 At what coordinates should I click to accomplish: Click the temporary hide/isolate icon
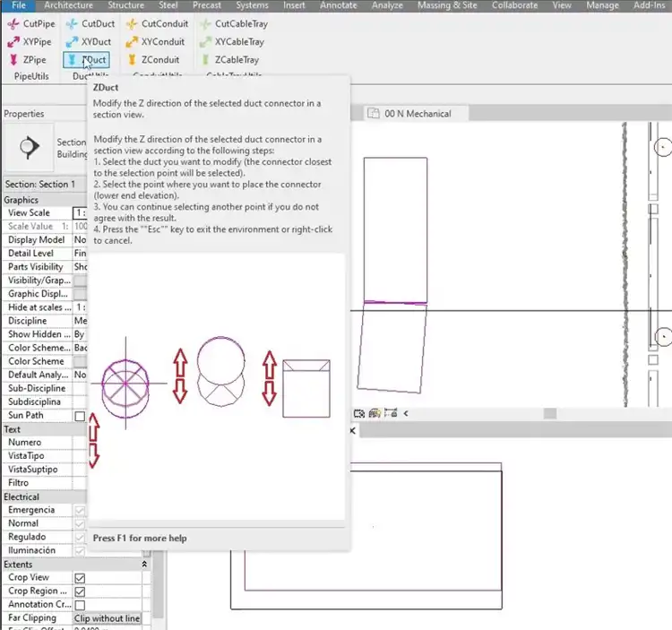(375, 413)
